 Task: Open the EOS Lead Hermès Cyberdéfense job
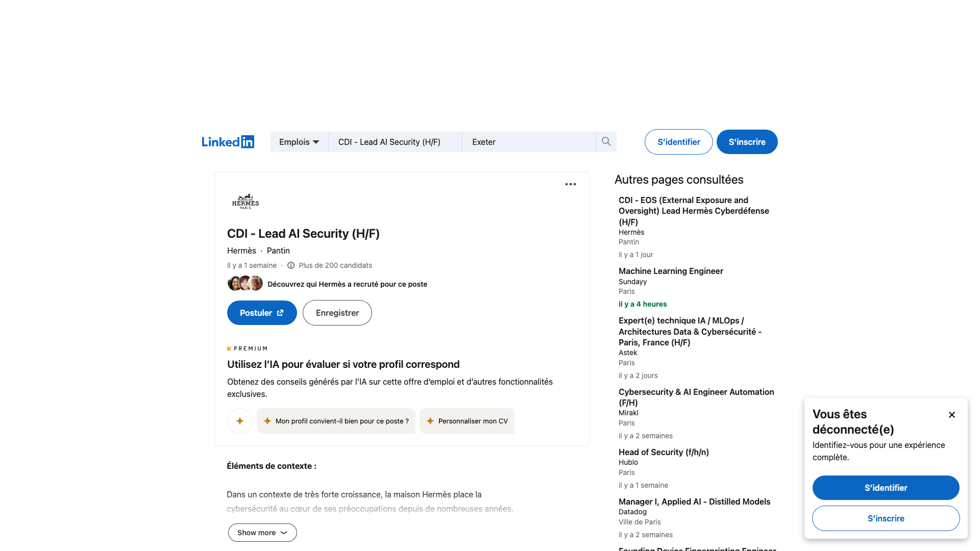pyautogui.click(x=694, y=211)
